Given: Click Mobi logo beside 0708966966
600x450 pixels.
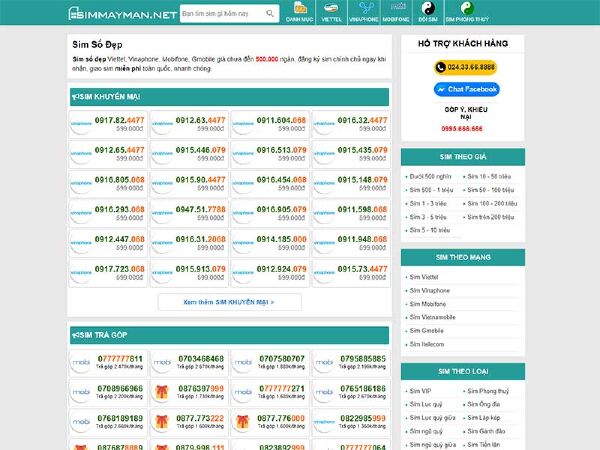Looking at the screenshot, I should point(81,393).
